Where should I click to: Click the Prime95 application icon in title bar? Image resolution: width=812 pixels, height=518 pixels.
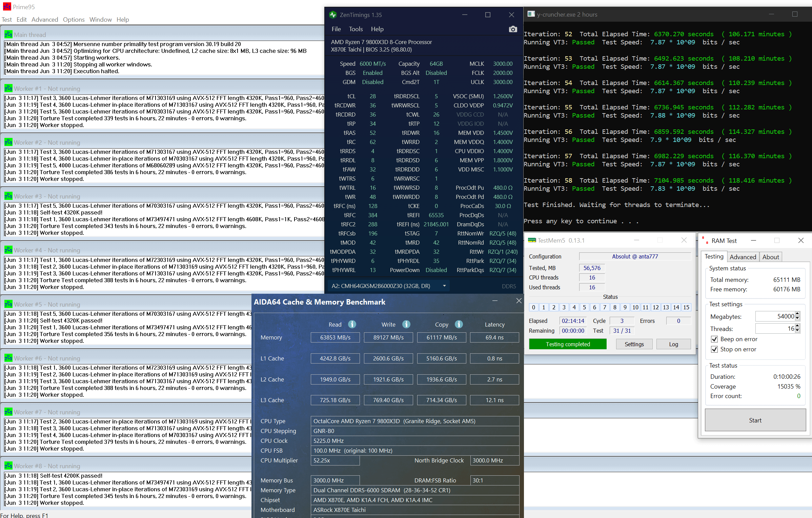point(6,6)
